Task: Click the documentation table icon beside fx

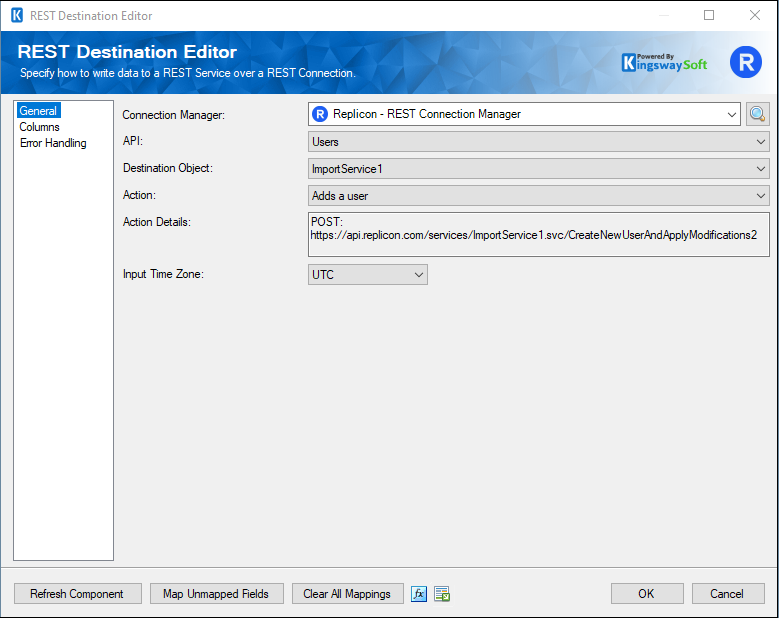Action: tap(442, 594)
